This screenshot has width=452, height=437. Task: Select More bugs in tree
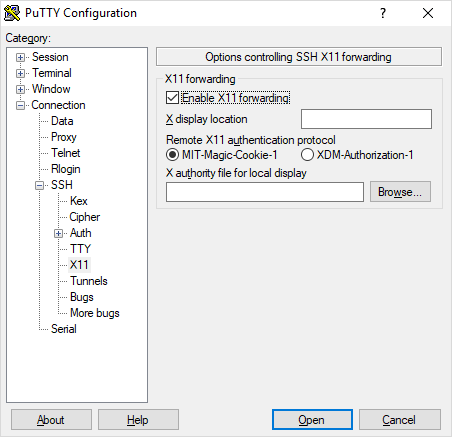coord(95,313)
